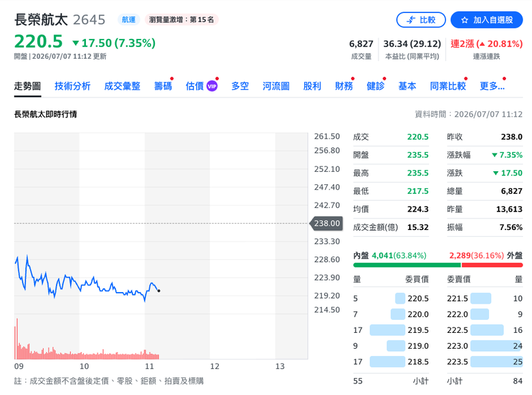532x395 pixels.
Task: Open the 瀏覽量激增 第15名 badge
Action: click(x=181, y=20)
